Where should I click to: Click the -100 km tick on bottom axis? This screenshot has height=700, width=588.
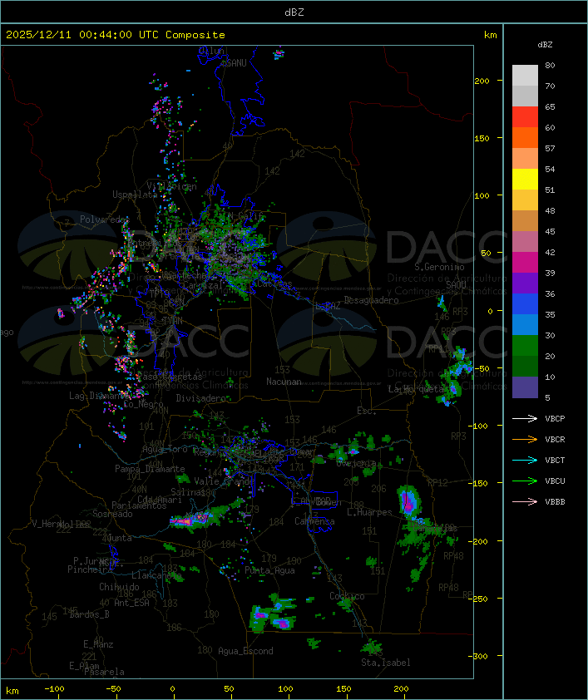(x=54, y=689)
